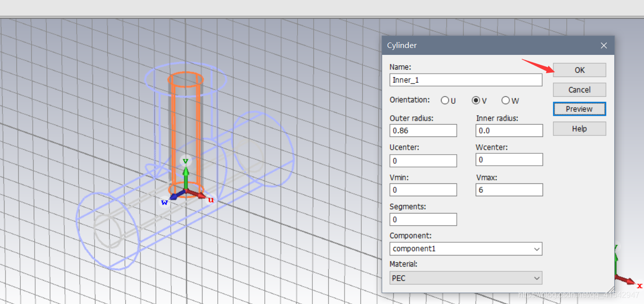Click the blue w axis label

(164, 202)
